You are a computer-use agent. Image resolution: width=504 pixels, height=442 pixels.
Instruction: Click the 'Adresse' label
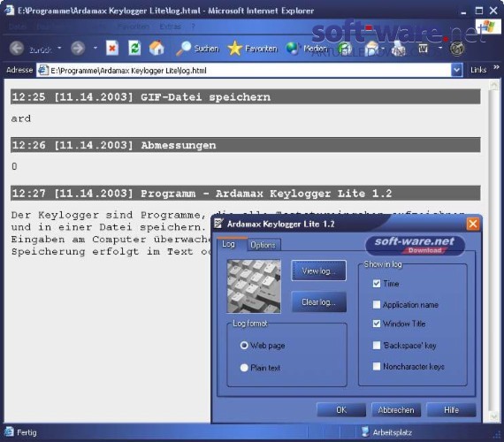(x=19, y=70)
